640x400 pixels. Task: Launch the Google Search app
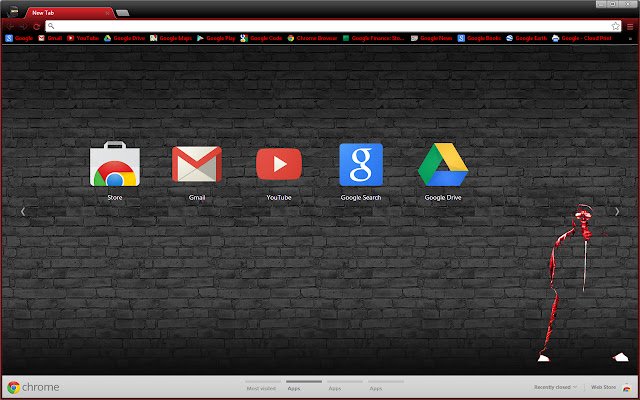click(x=361, y=164)
